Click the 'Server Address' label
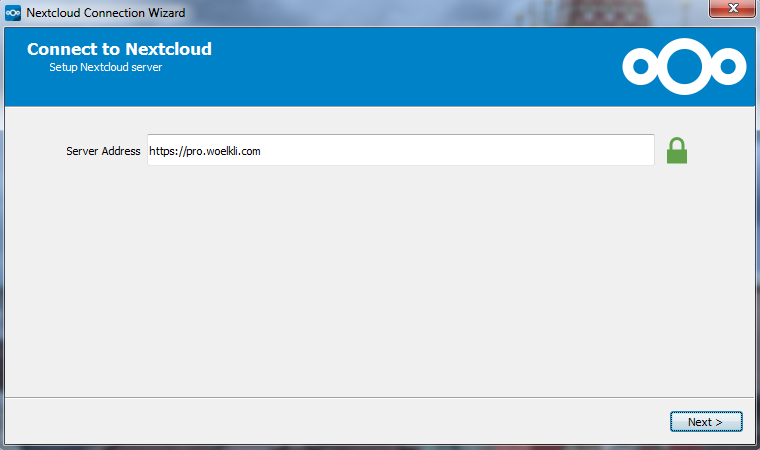Viewport: 760px width, 450px height. (x=103, y=151)
